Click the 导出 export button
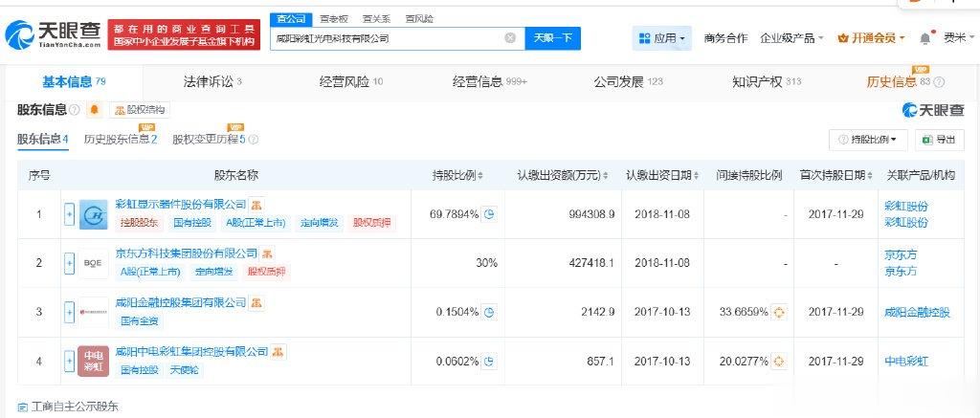Viewport: 980px width, 418px height. [940, 140]
